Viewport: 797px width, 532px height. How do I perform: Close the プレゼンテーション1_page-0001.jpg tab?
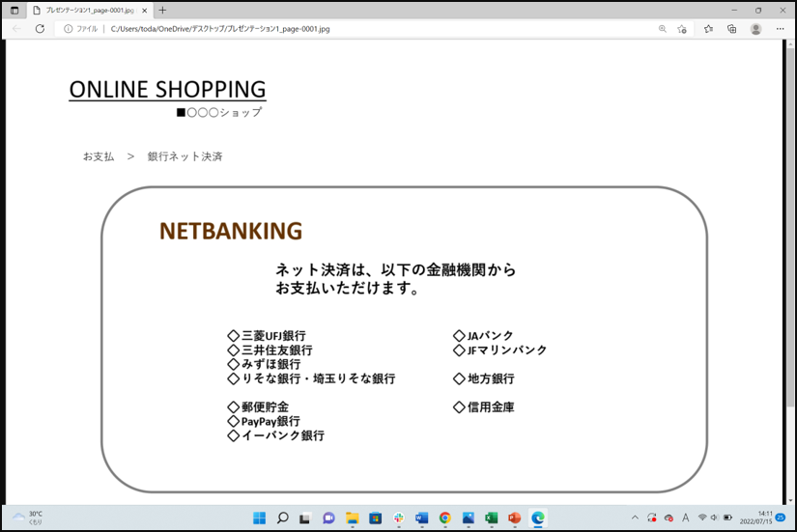pos(144,11)
